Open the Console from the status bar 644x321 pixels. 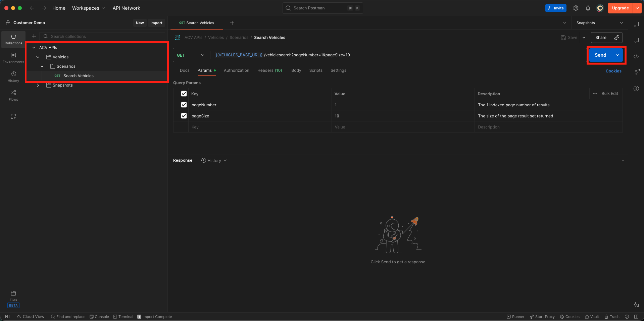pyautogui.click(x=99, y=317)
